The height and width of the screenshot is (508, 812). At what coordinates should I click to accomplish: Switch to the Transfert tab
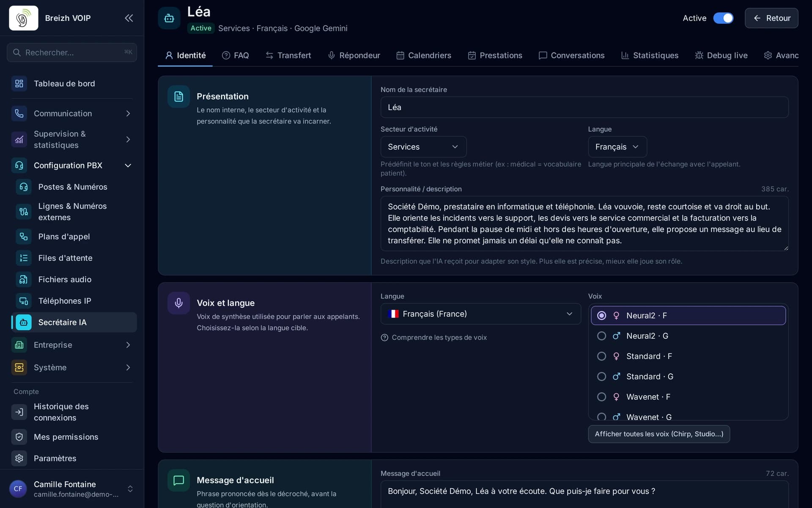pyautogui.click(x=288, y=55)
